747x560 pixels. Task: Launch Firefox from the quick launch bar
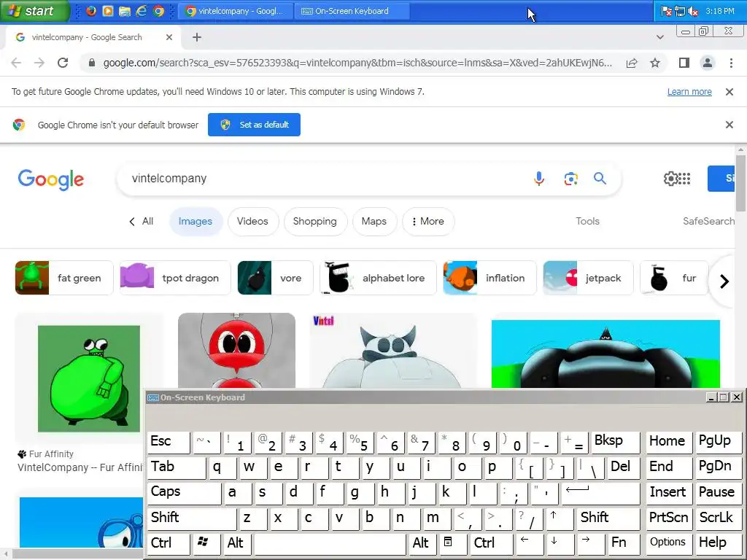coord(91,11)
